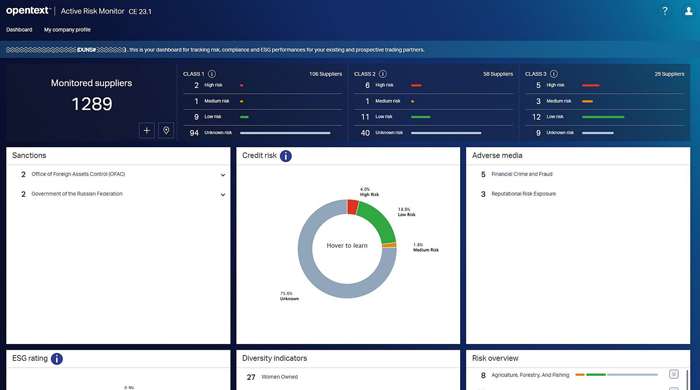Expand Government of the Russian Federation row

(118, 194)
